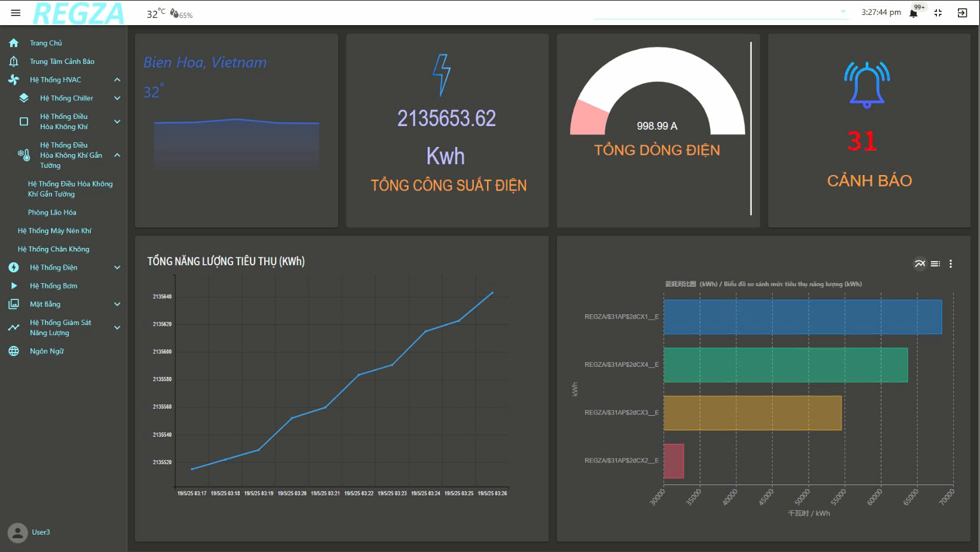Screen dimensions: 980x552
Task: Expand the Mặt Bằng menu arrow
Action: pyautogui.click(x=117, y=304)
